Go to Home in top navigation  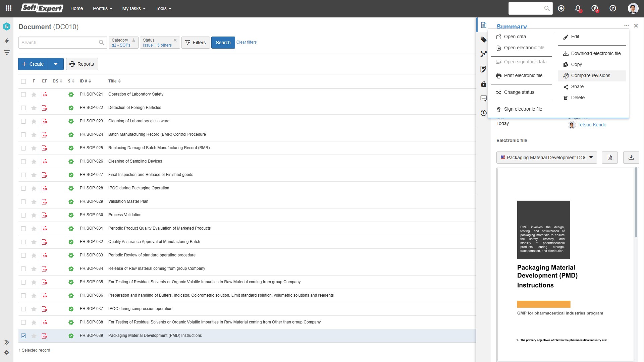click(76, 8)
